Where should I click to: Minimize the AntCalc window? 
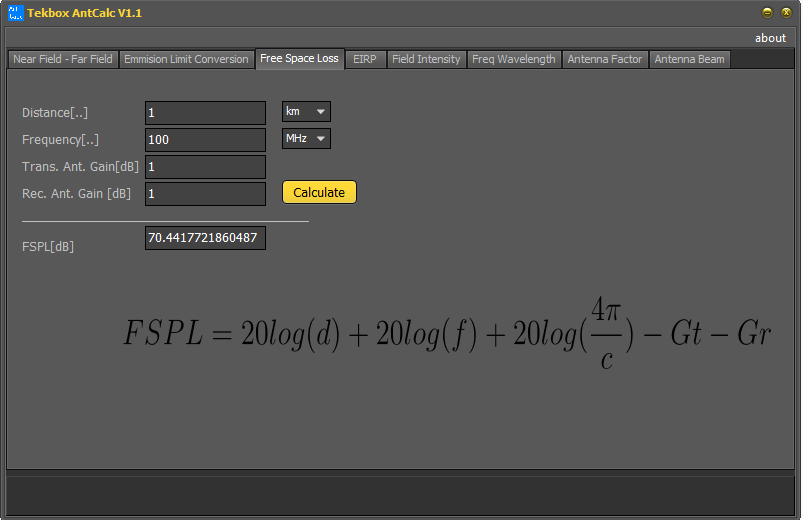click(767, 13)
